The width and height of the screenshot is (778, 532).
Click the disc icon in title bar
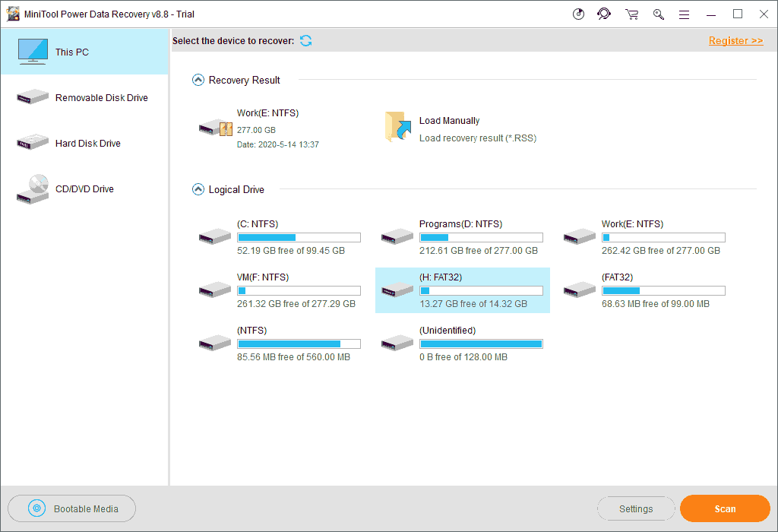point(578,14)
